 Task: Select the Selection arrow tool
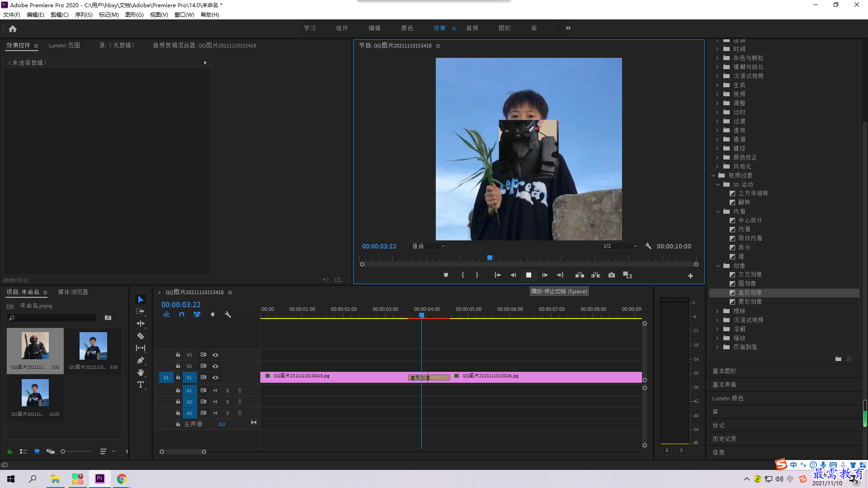(x=141, y=300)
